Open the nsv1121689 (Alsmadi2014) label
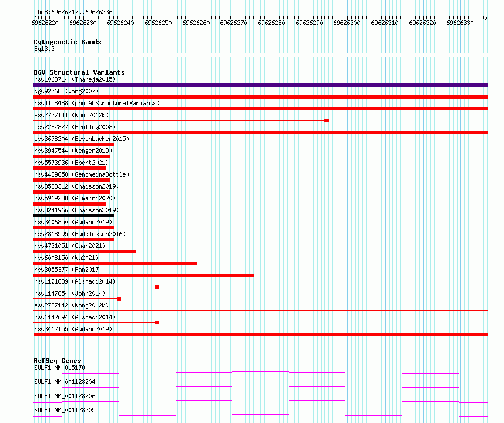Screen dimensions: 504x423 click(75, 281)
